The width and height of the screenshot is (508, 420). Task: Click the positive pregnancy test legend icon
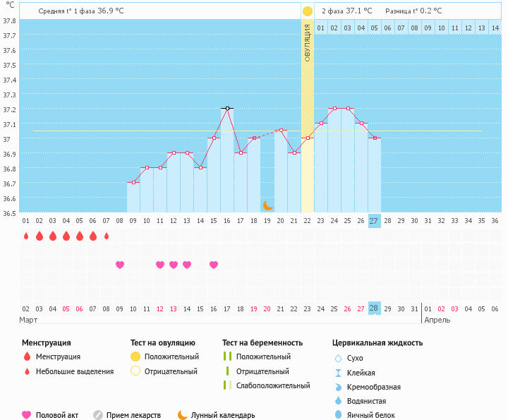[227, 356]
